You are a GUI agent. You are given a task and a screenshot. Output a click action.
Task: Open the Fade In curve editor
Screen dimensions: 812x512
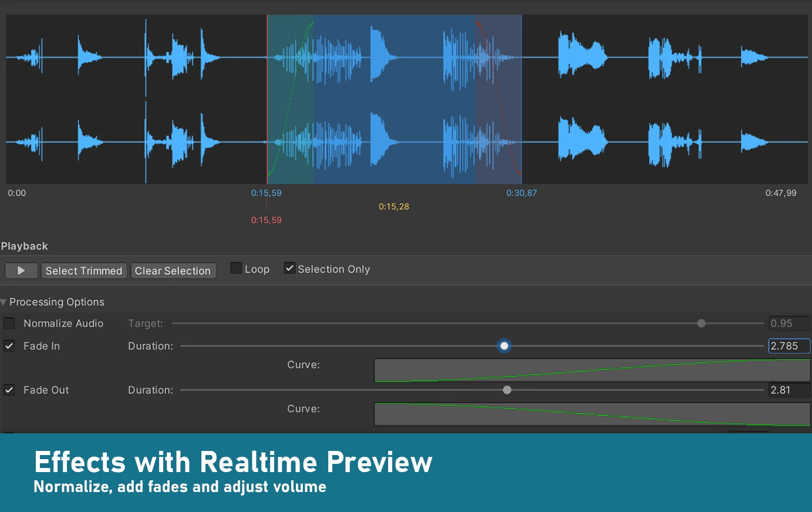(x=592, y=370)
